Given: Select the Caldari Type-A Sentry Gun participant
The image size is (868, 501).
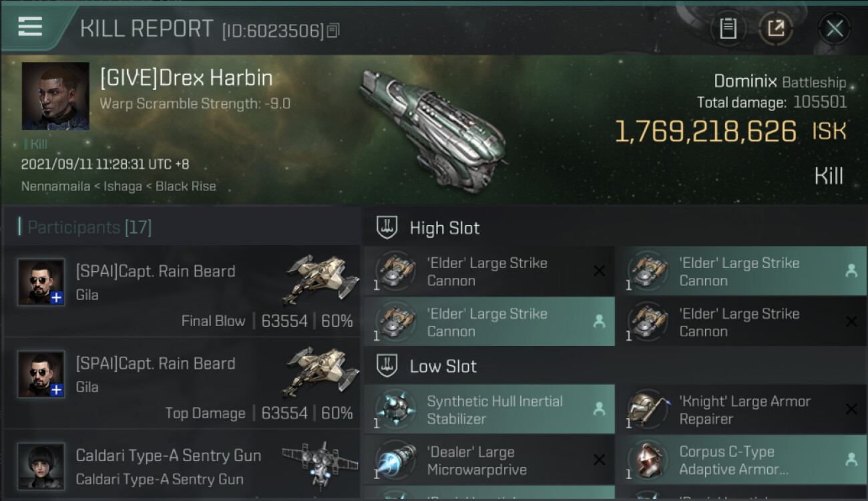Looking at the screenshot, I should tap(182, 466).
